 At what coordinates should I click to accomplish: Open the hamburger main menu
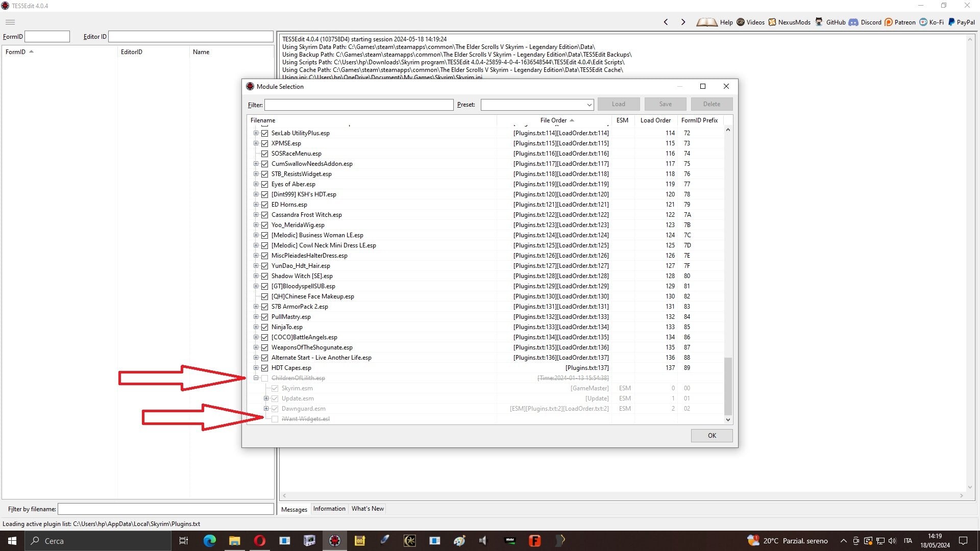pyautogui.click(x=10, y=22)
